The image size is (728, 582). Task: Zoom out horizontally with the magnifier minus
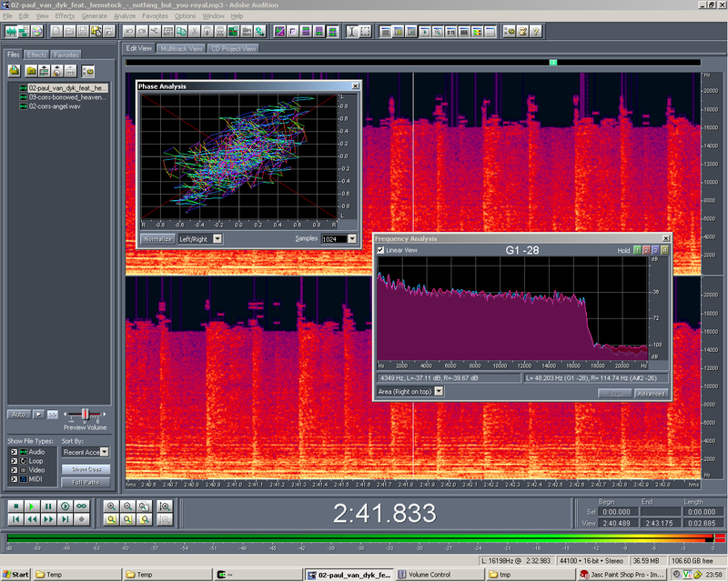[x=127, y=506]
